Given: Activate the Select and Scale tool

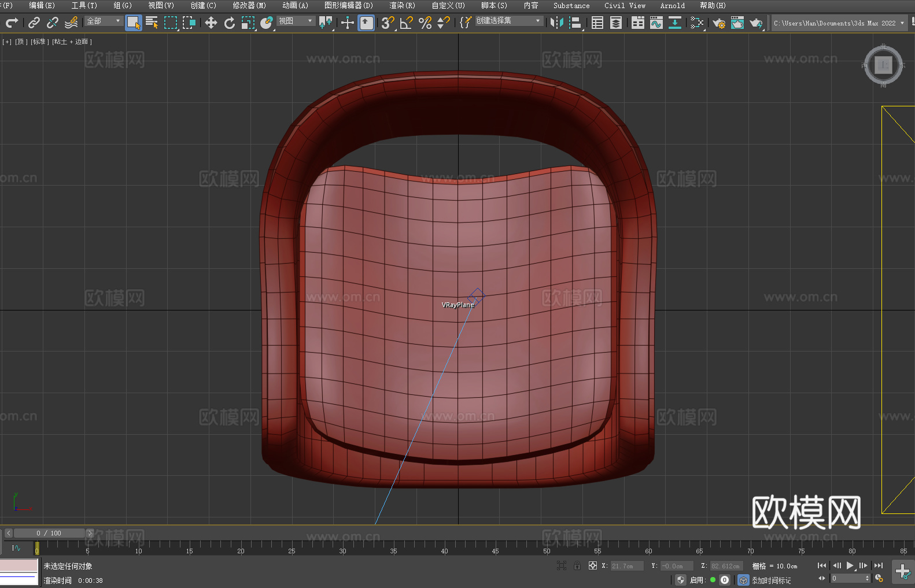Looking at the screenshot, I should click(248, 23).
